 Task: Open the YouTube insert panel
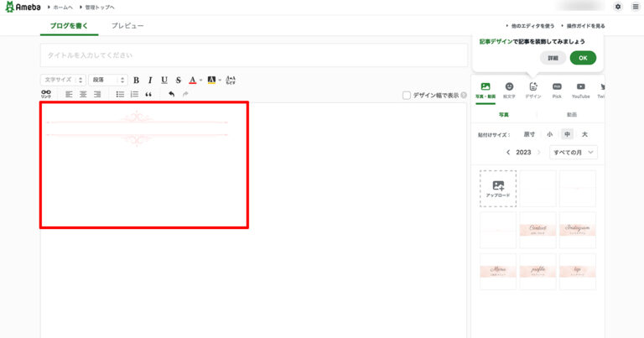coord(580,89)
